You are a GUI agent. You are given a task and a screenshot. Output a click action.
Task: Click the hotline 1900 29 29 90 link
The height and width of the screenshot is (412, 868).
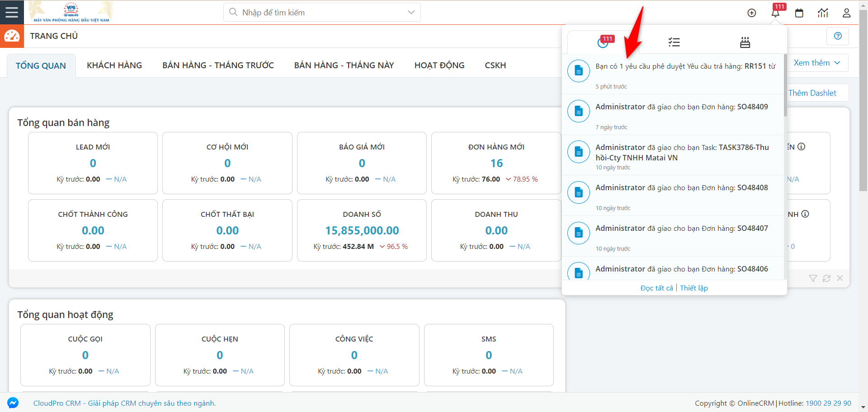828,403
